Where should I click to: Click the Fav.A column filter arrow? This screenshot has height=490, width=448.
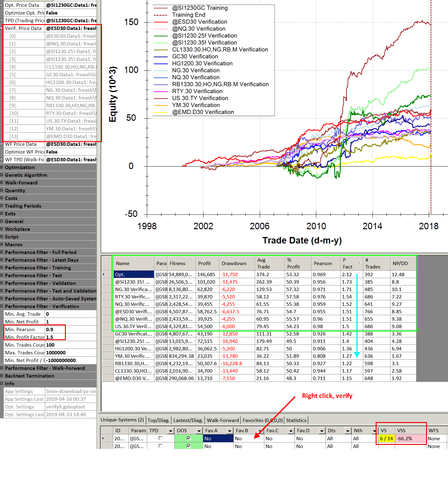[x=229, y=431]
